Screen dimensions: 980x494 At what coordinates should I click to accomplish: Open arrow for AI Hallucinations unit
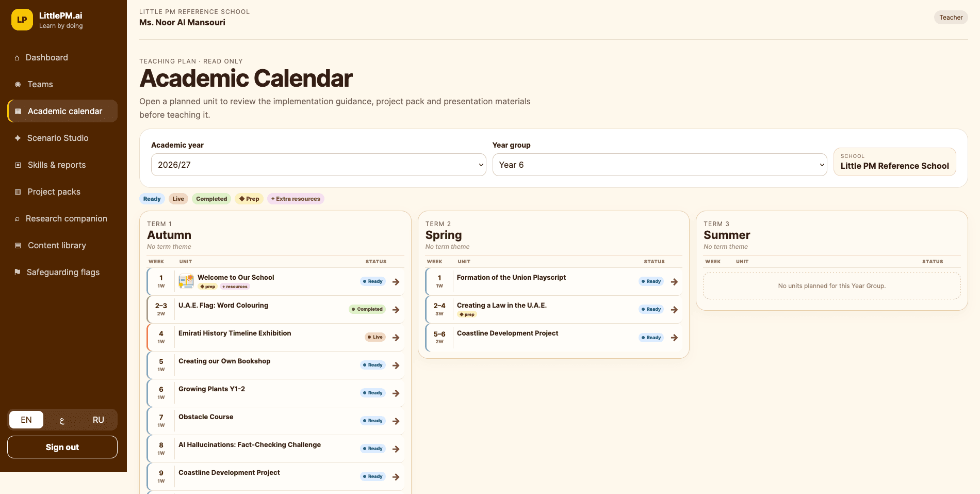pos(396,449)
